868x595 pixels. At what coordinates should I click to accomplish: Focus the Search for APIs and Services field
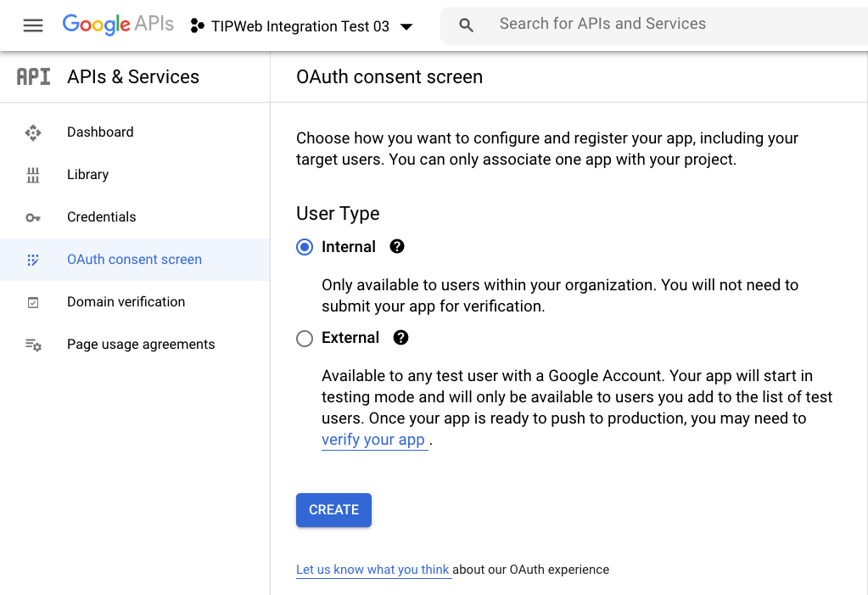coord(654,26)
